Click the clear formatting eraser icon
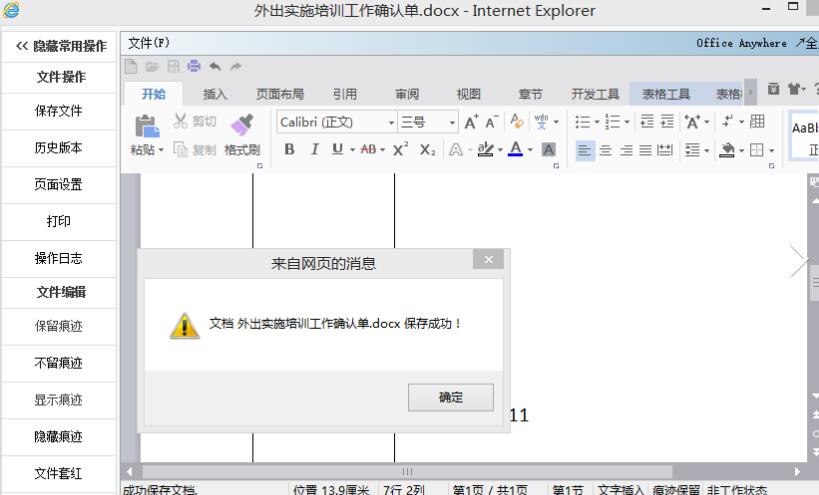Viewport: 819px width, 495px height. [x=517, y=122]
